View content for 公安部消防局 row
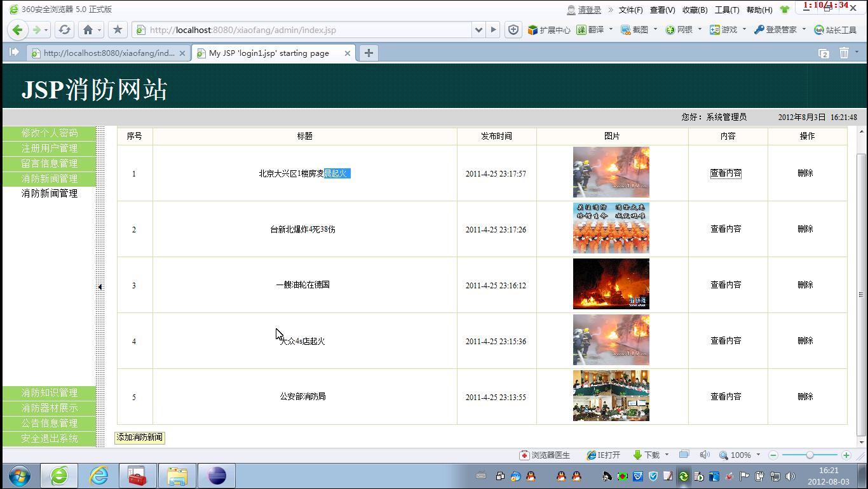868x489 pixels. tap(726, 396)
